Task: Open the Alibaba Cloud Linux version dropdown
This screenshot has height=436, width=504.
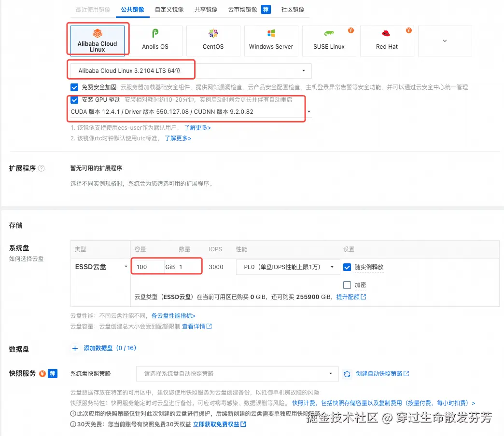Action: click(191, 70)
